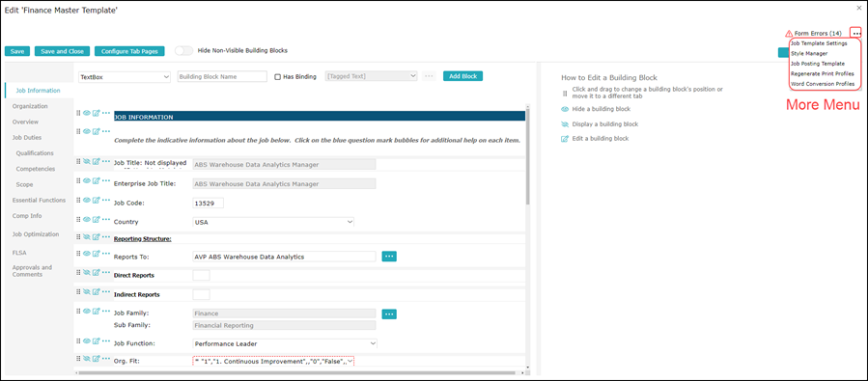Select Job Template Settings from More menu
The height and width of the screenshot is (381, 868).
tap(820, 43)
